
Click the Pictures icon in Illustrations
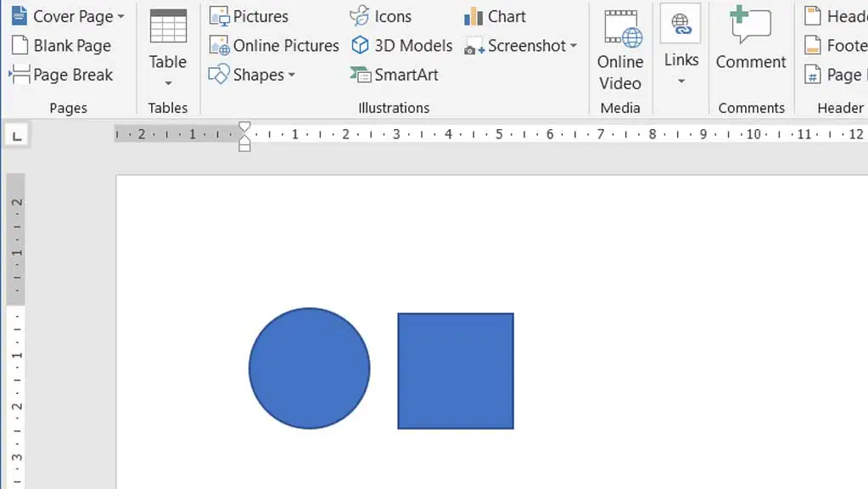[220, 17]
